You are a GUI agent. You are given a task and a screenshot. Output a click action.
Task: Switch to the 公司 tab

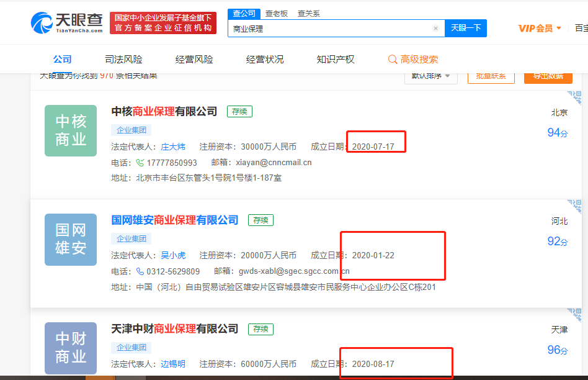coord(62,60)
